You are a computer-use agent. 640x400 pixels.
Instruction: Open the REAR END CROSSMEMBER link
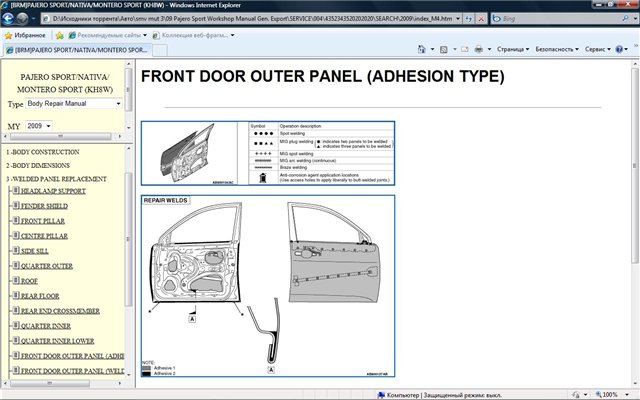(60, 311)
